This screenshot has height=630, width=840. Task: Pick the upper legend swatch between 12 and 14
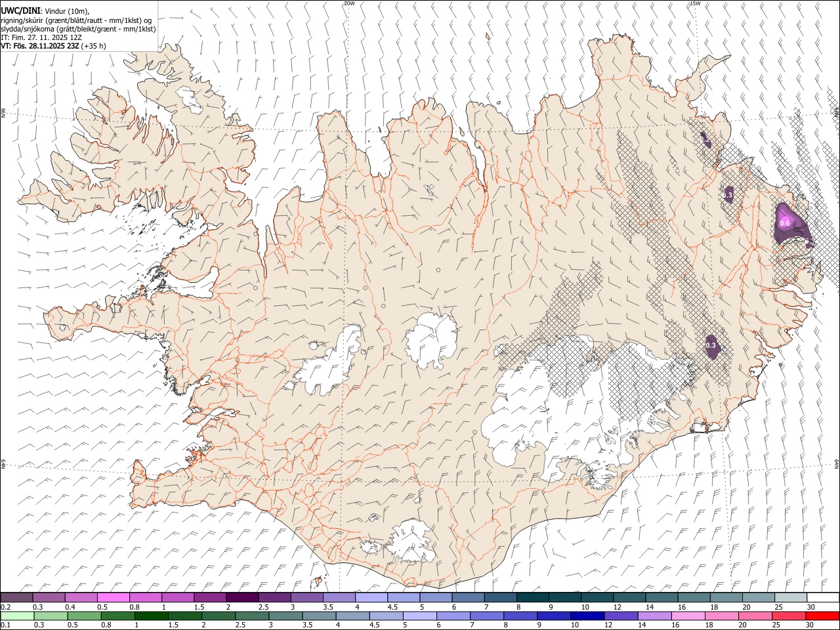[629, 597]
